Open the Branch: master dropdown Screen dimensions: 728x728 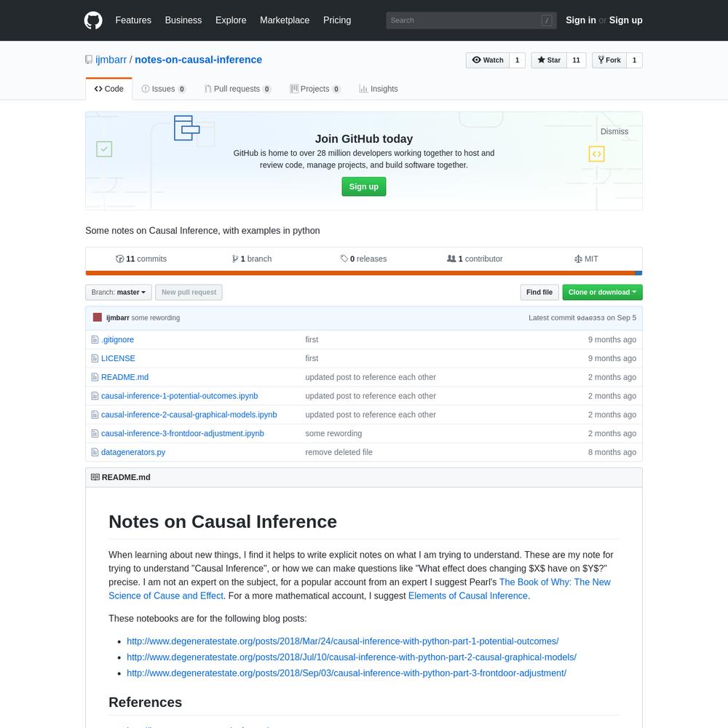pyautogui.click(x=119, y=293)
